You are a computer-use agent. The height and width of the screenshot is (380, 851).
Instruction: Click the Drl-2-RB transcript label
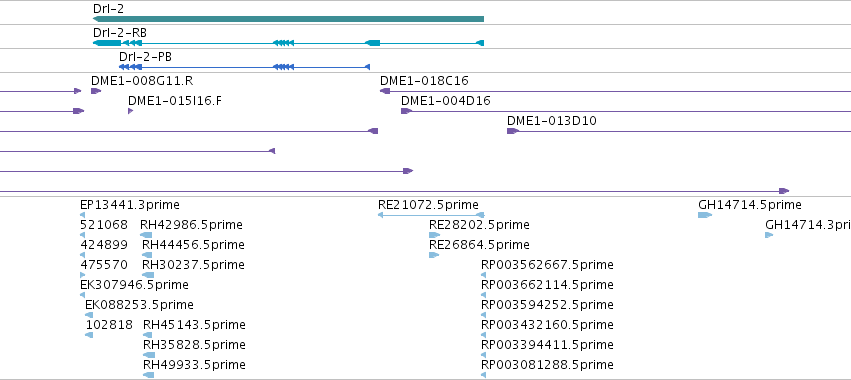tap(120, 33)
